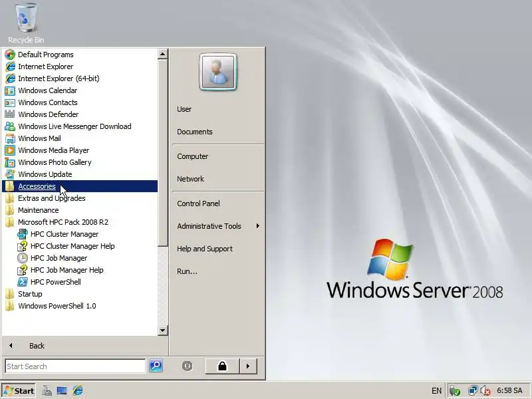Click the programs list scroll-up arrow
The width and height of the screenshot is (532, 399).
(163, 54)
